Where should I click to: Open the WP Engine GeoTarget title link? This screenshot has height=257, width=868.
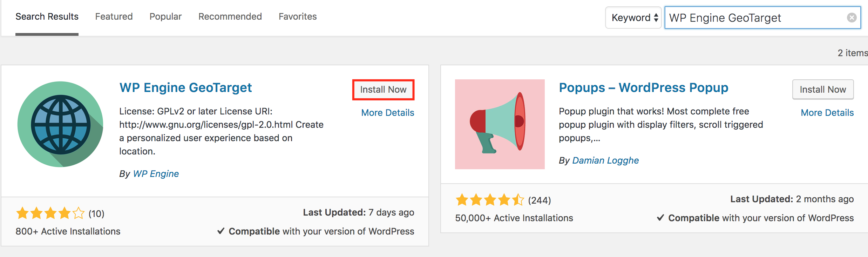(x=185, y=87)
